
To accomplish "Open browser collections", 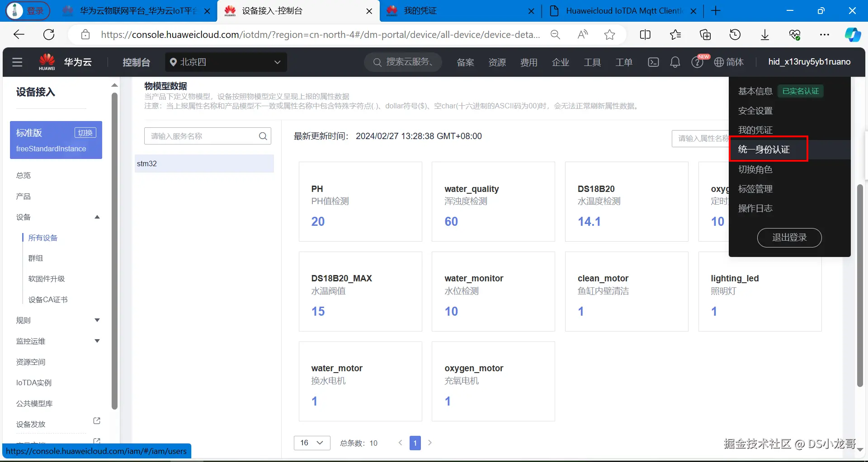I will click(705, 34).
